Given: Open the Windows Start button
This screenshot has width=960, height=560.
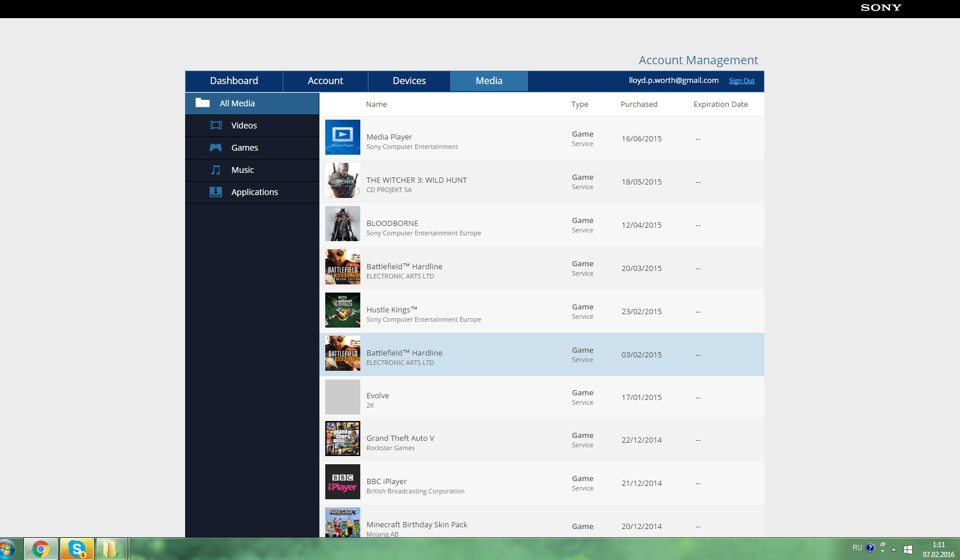Looking at the screenshot, I should 7,549.
